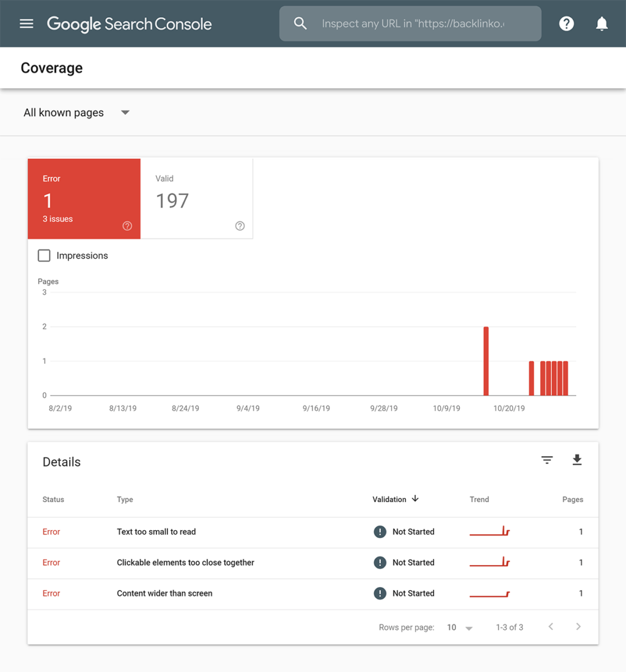The width and height of the screenshot is (626, 672).
Task: Open the 'Text too small to read' row
Action: click(x=156, y=532)
